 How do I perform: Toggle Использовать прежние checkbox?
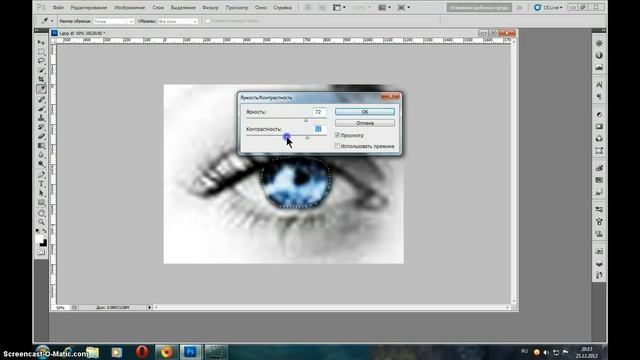pos(338,146)
